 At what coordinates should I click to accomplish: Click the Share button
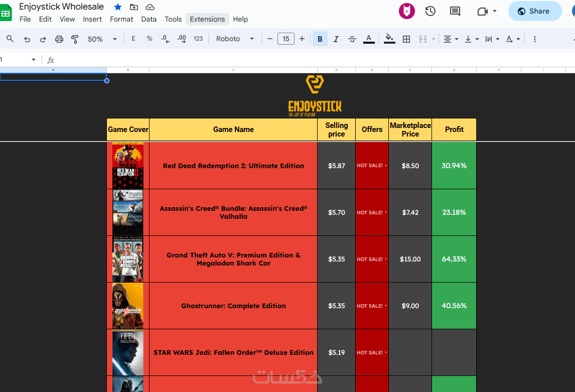point(535,11)
